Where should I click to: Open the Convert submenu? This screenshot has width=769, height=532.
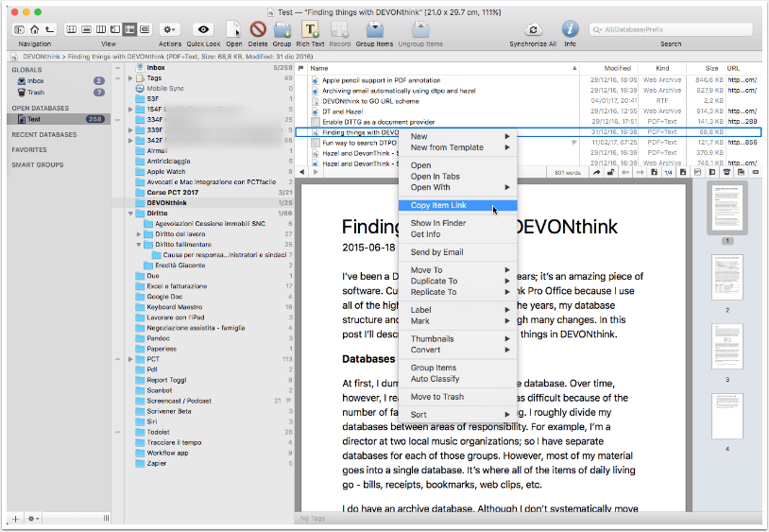[457, 350]
